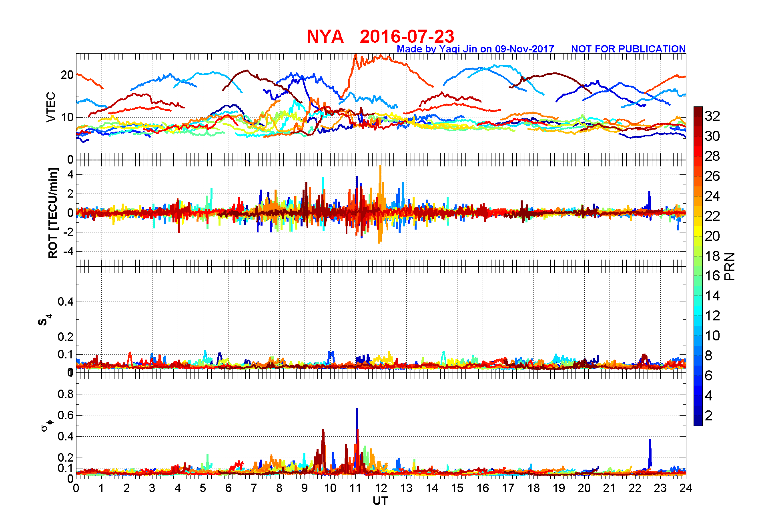Screen dimensions: 762x532
Task: Click x-axis tick label 18
Action: [x=533, y=488]
